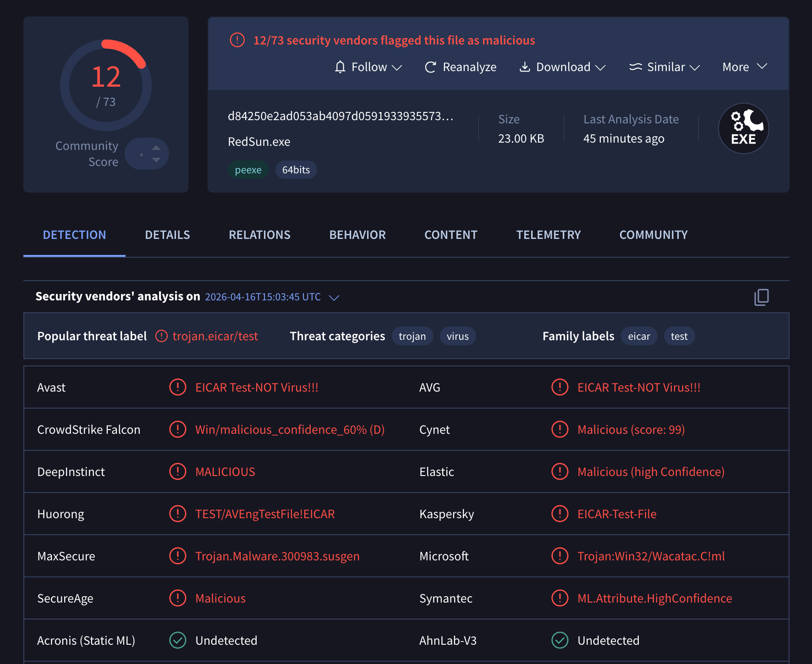Click CrowdStrike result Win/malicious_confidence_60% (D)
Screen dimensions: 812x664
(x=290, y=429)
